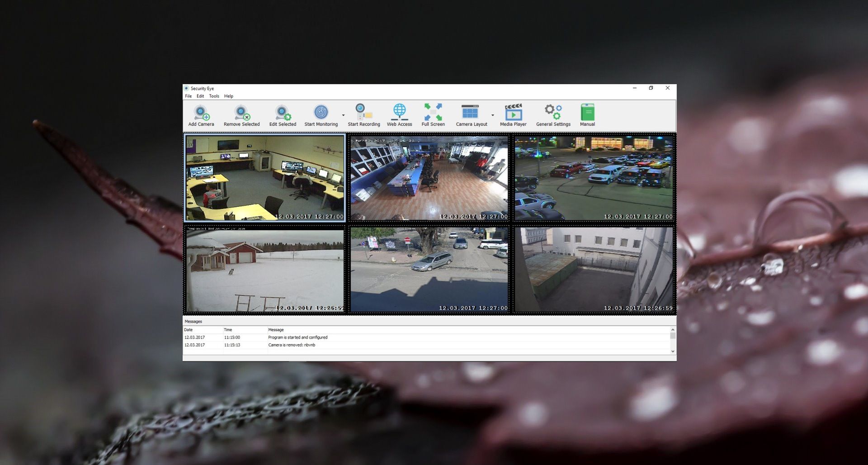The image size is (868, 465).
Task: Open the File menu
Action: click(189, 96)
